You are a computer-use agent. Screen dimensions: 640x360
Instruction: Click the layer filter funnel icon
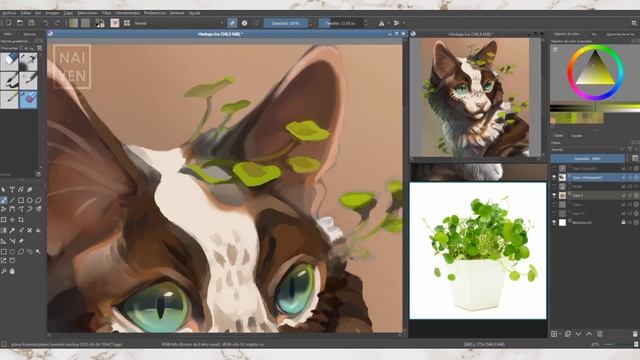(x=630, y=149)
